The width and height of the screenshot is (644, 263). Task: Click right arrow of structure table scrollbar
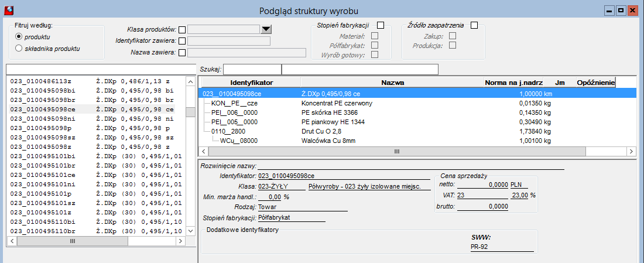coord(632,151)
